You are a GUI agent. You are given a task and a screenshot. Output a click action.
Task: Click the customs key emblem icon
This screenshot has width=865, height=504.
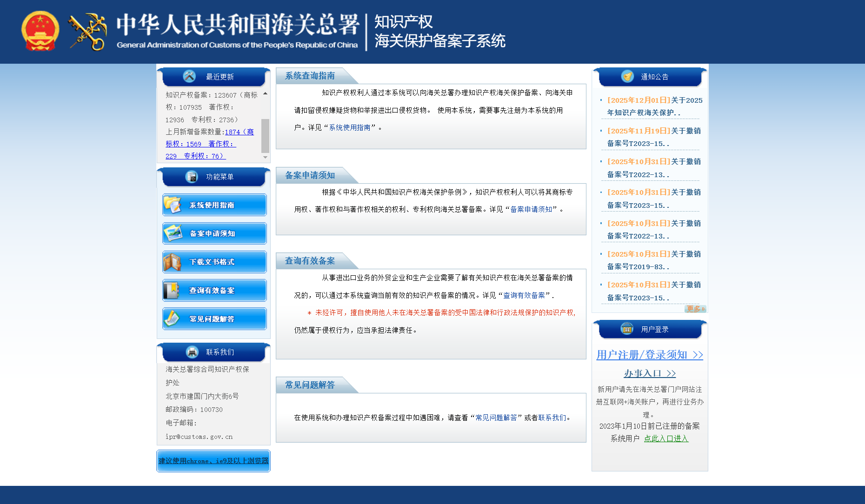87,32
